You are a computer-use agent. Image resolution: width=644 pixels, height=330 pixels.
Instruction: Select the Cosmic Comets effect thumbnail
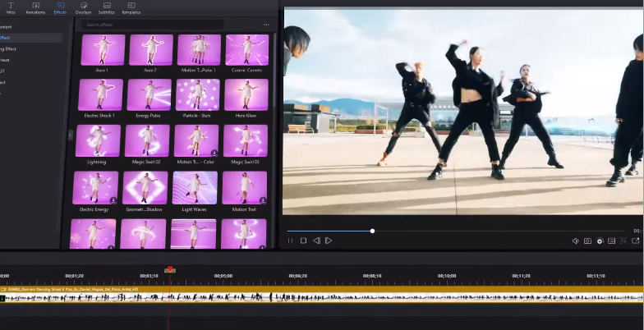(246, 49)
